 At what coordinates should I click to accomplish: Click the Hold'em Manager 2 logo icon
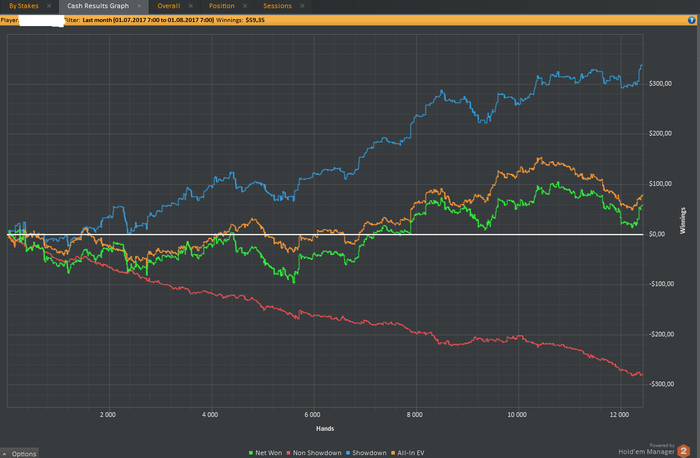coord(683,451)
